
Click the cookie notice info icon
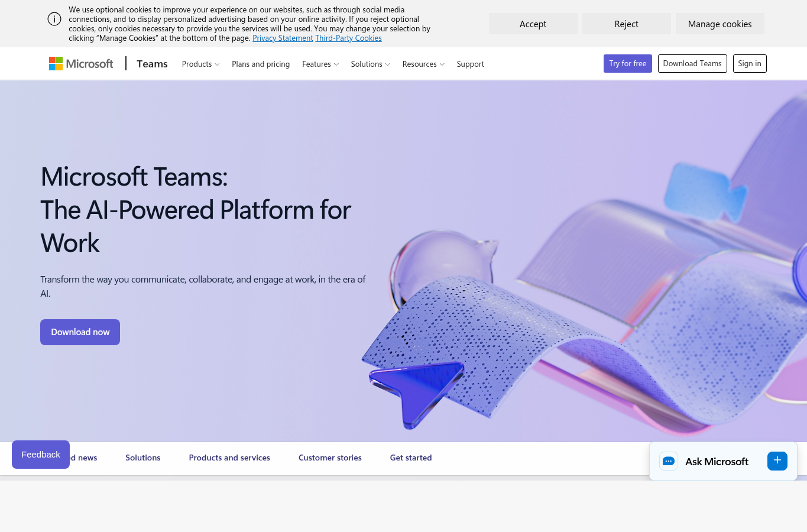coord(54,19)
